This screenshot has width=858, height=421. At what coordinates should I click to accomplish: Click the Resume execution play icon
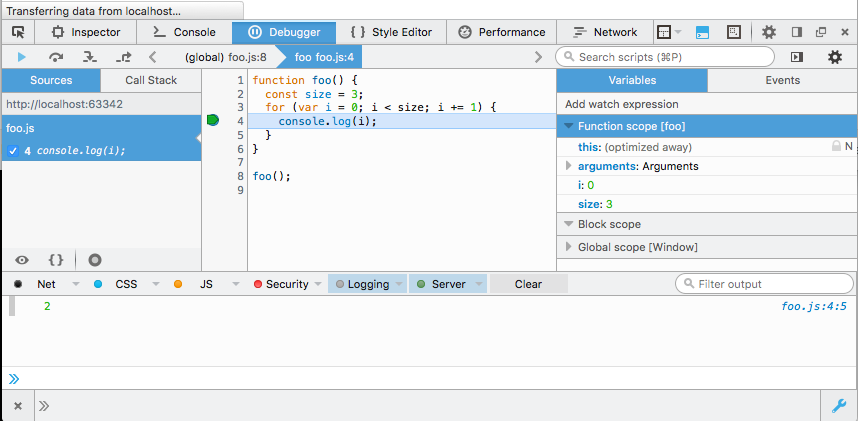click(x=22, y=57)
